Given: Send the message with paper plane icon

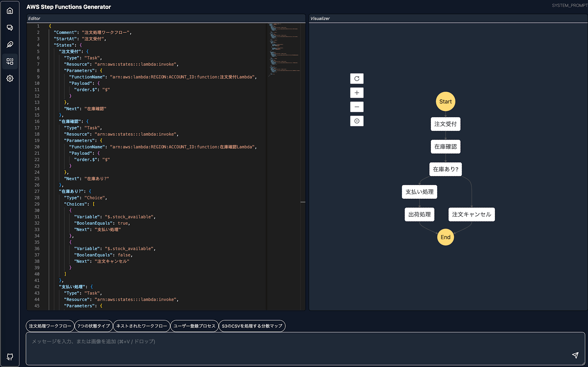Looking at the screenshot, I should (575, 355).
